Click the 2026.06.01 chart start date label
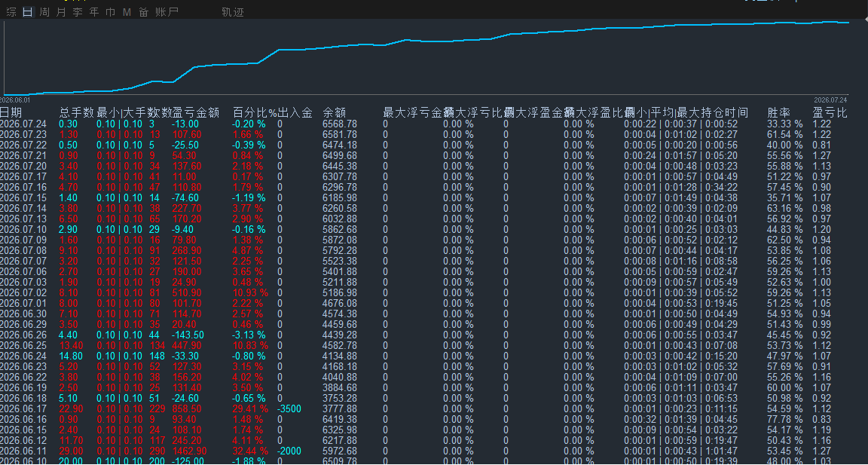The image size is (868, 465). click(x=15, y=100)
